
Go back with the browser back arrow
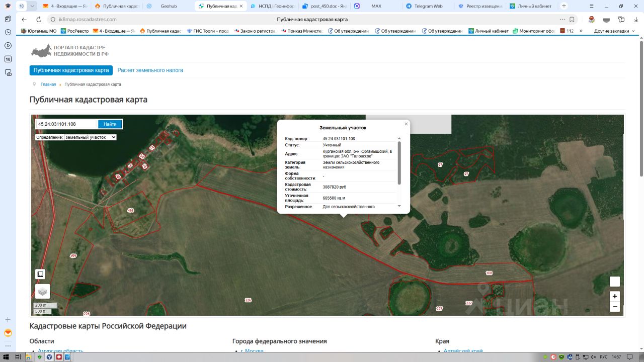coord(24,20)
